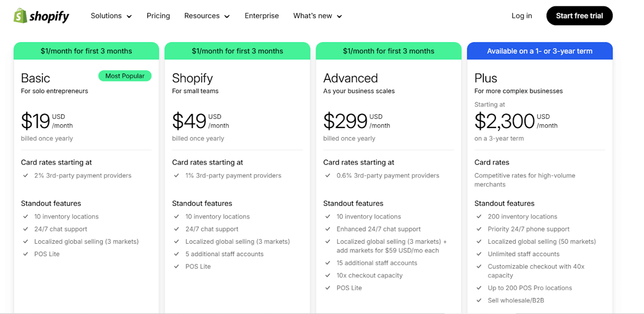The width and height of the screenshot is (644, 314).
Task: Click checkmark next to 200 inventory locations
Action: pyautogui.click(x=479, y=216)
